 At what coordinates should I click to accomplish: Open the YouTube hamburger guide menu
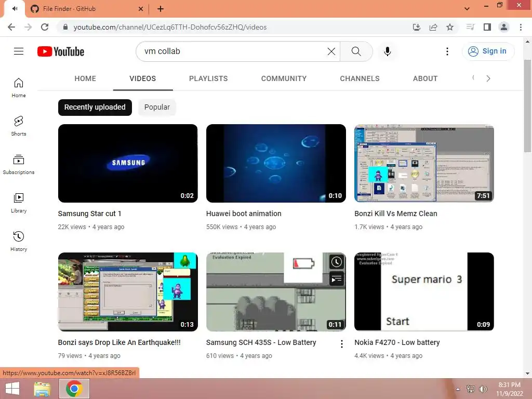point(19,51)
